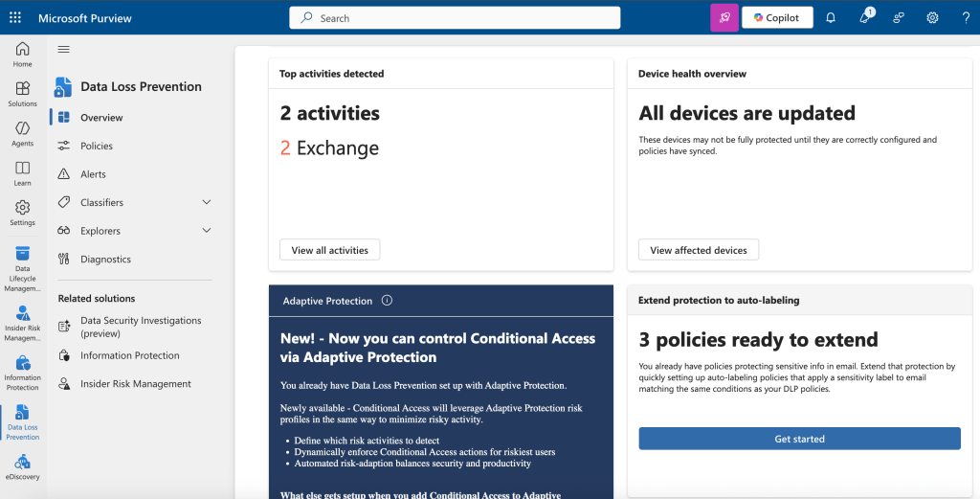Collapse navigation with the hamburger icon

(64, 50)
